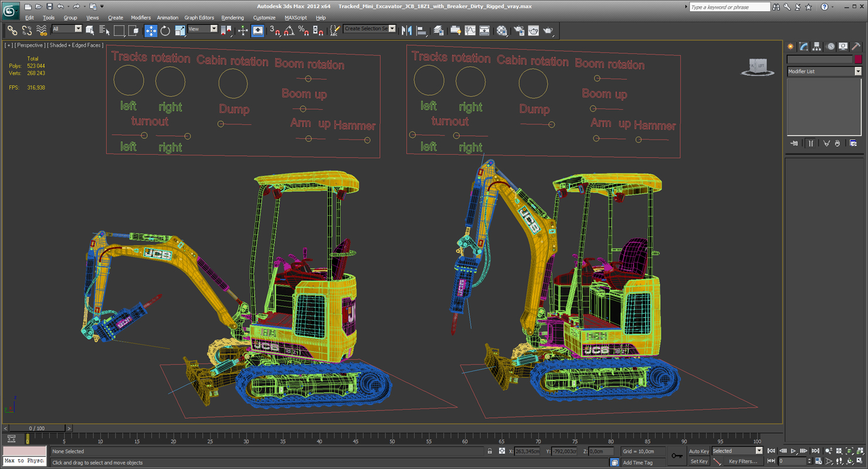Click Select and Manipulate icon
868x469 pixels.
(242, 30)
